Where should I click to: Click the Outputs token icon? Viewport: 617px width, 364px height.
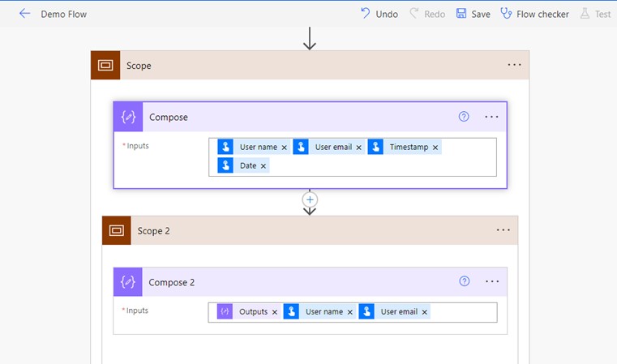[225, 311]
